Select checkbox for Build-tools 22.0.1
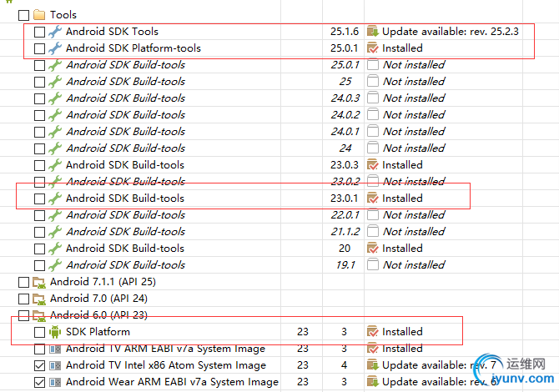 click(39, 215)
